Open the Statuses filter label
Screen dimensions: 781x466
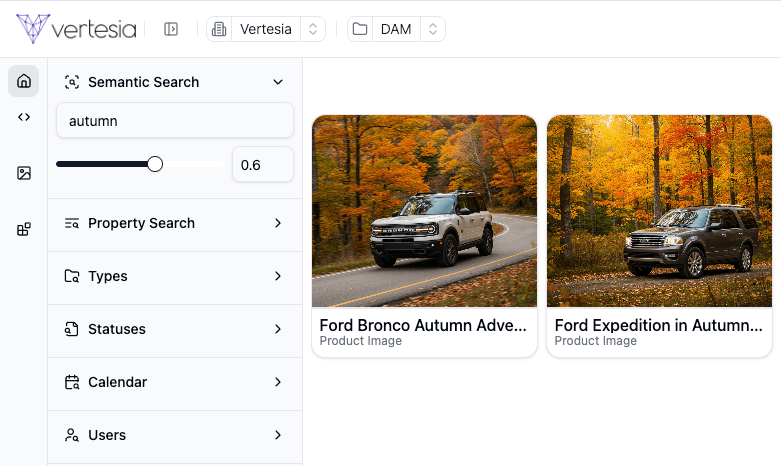(117, 329)
